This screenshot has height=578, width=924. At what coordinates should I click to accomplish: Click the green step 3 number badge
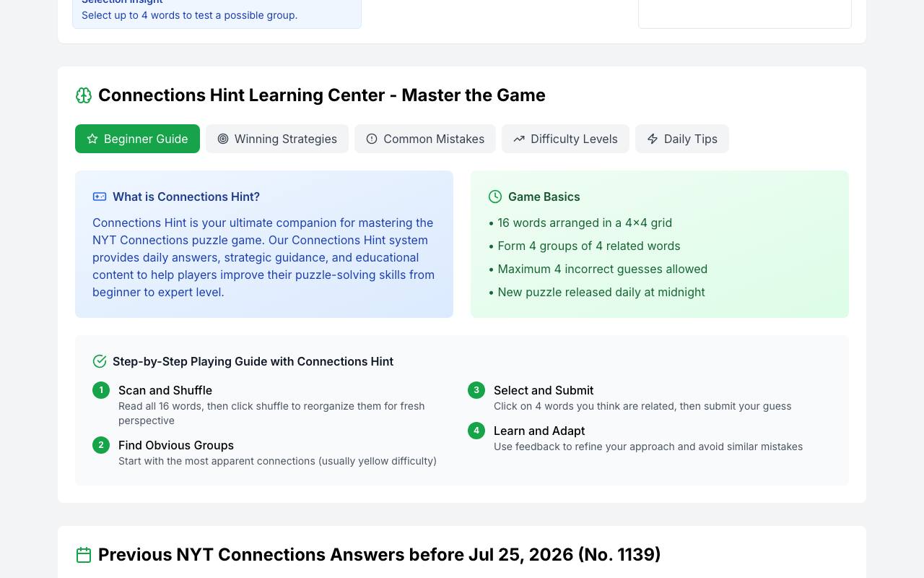(476, 390)
